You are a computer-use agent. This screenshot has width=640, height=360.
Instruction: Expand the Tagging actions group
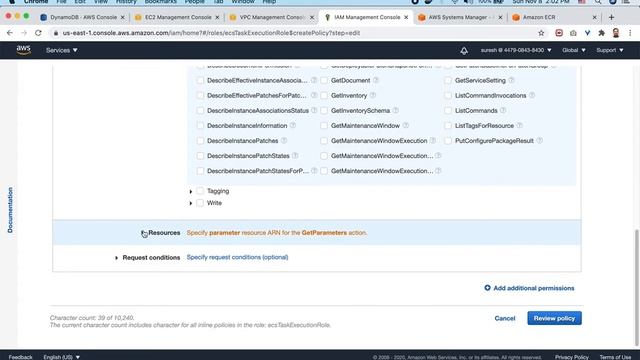coord(191,191)
